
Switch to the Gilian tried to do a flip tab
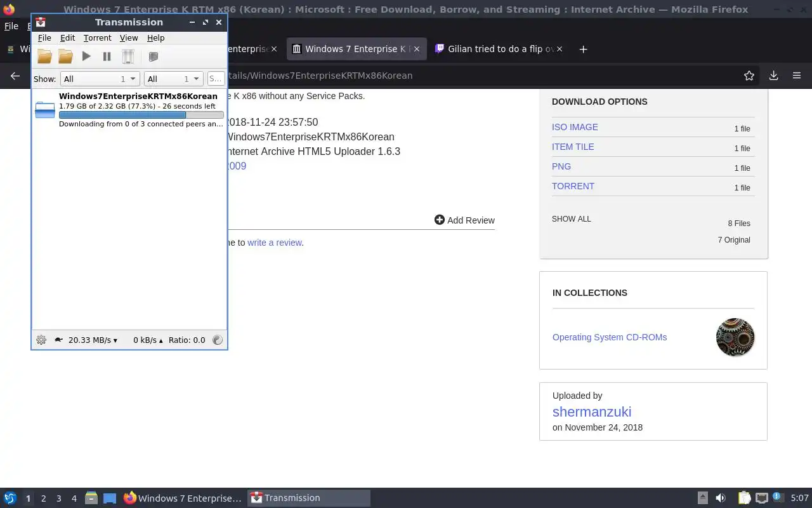click(500, 49)
